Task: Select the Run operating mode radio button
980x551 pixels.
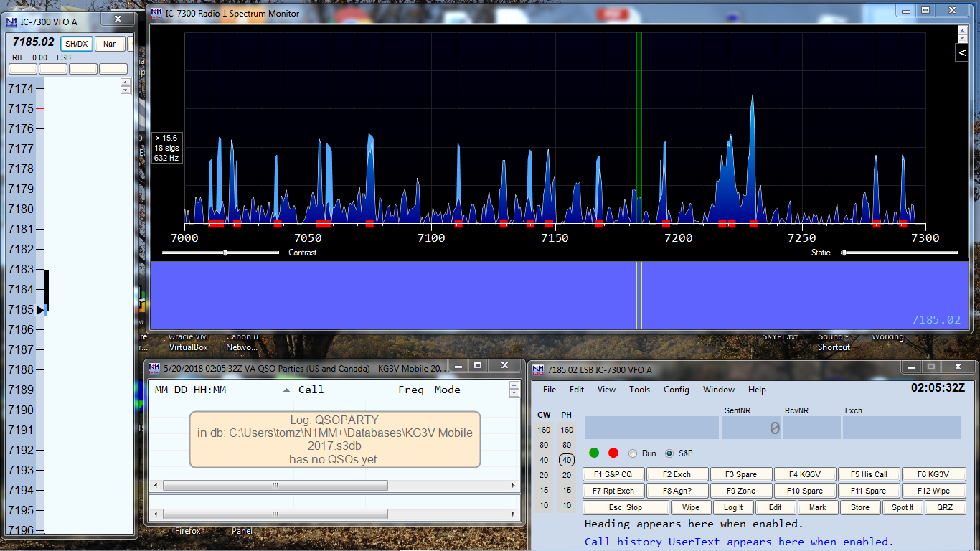Action: point(631,453)
